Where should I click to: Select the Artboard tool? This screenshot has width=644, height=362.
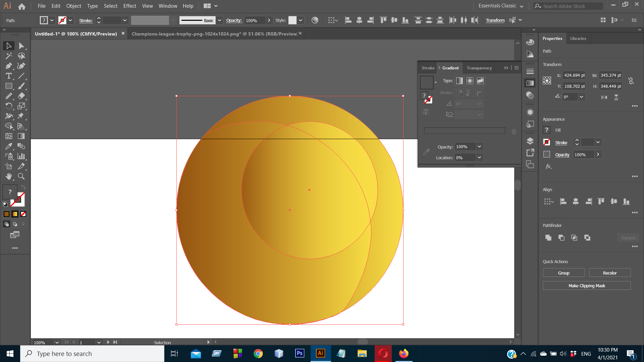click(9, 166)
